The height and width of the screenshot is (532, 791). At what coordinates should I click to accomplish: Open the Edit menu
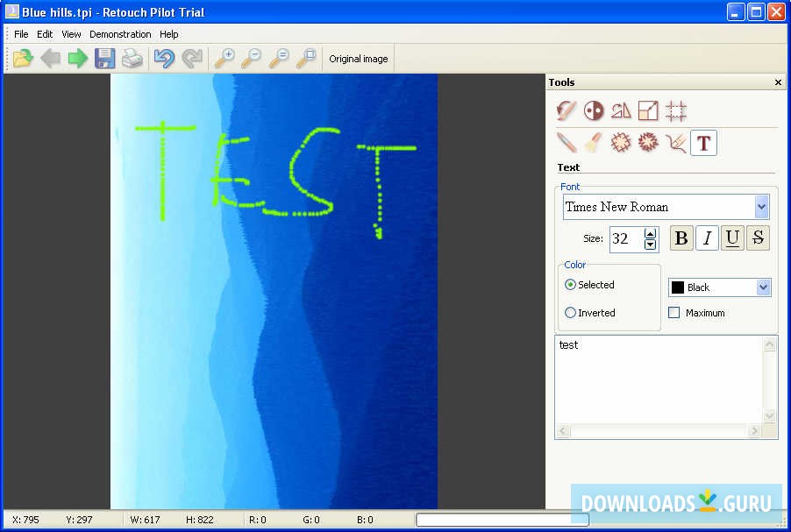pyautogui.click(x=45, y=34)
